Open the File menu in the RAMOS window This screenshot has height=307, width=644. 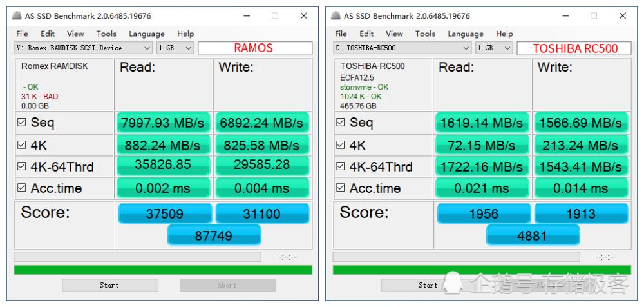(22, 34)
